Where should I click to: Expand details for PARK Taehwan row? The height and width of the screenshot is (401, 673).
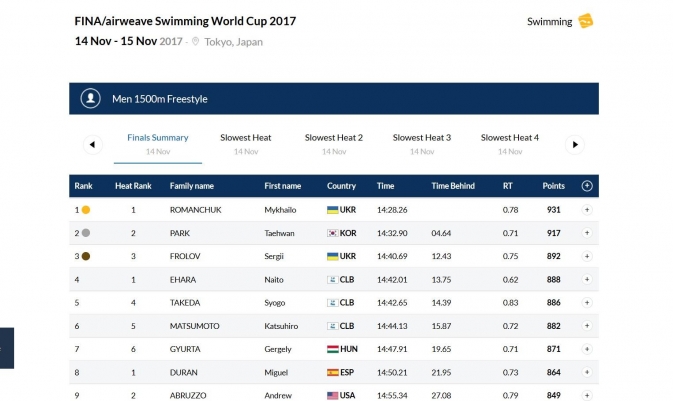pyautogui.click(x=587, y=233)
